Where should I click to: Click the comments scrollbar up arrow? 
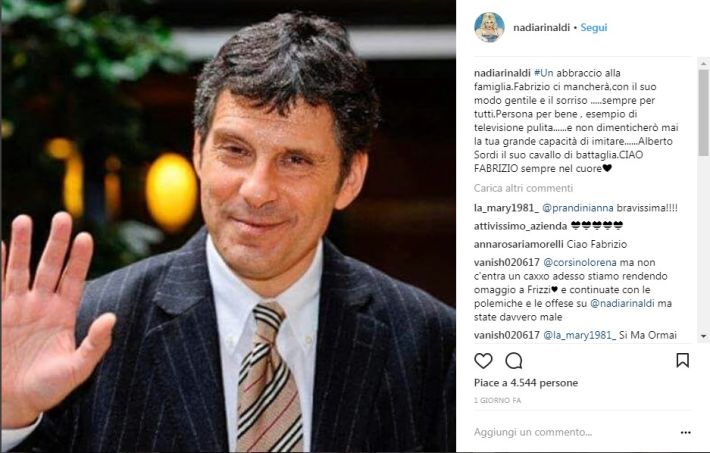(703, 64)
